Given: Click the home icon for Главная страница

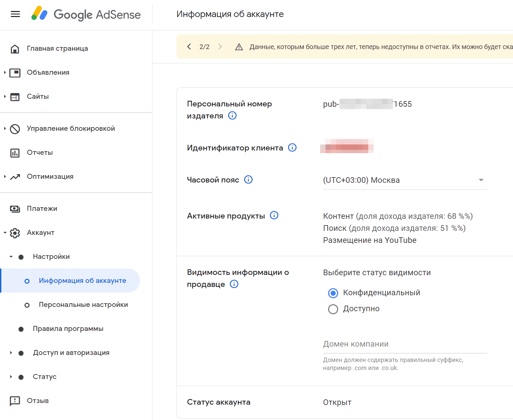Looking at the screenshot, I should [x=15, y=49].
